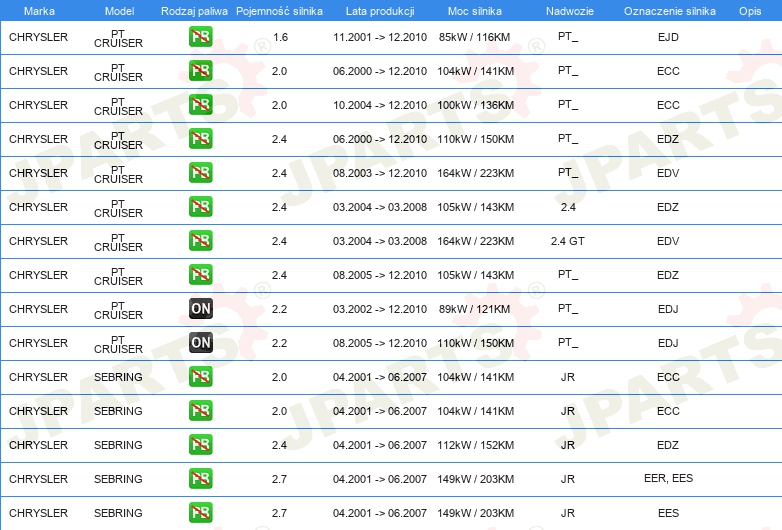Click the PB icon in the 08.2003 EDV row
The image size is (782, 530).
(x=200, y=173)
